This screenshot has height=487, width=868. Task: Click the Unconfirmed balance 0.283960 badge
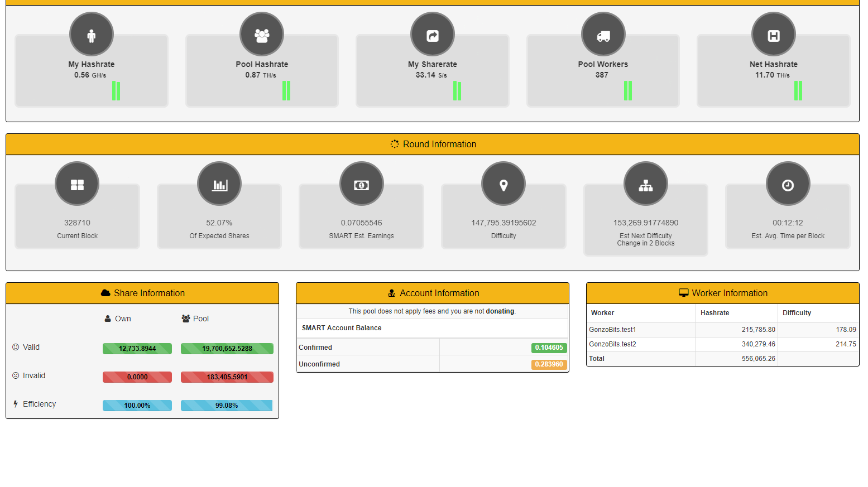click(x=549, y=364)
